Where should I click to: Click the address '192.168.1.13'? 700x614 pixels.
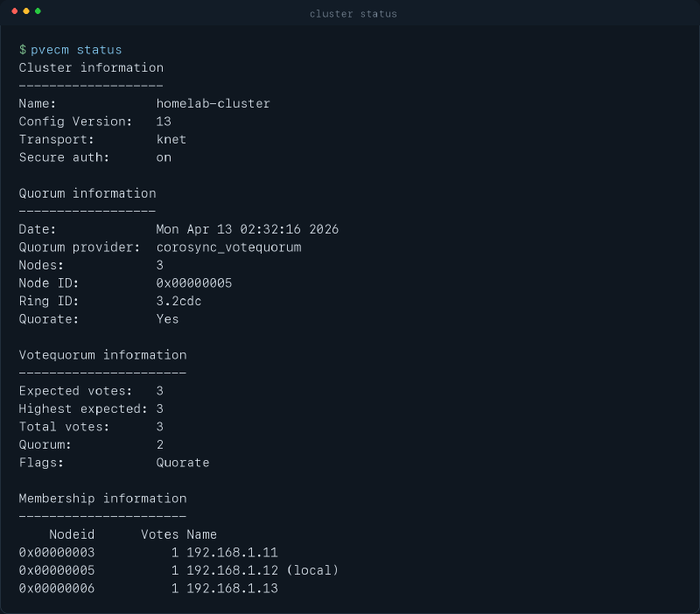tap(232, 588)
